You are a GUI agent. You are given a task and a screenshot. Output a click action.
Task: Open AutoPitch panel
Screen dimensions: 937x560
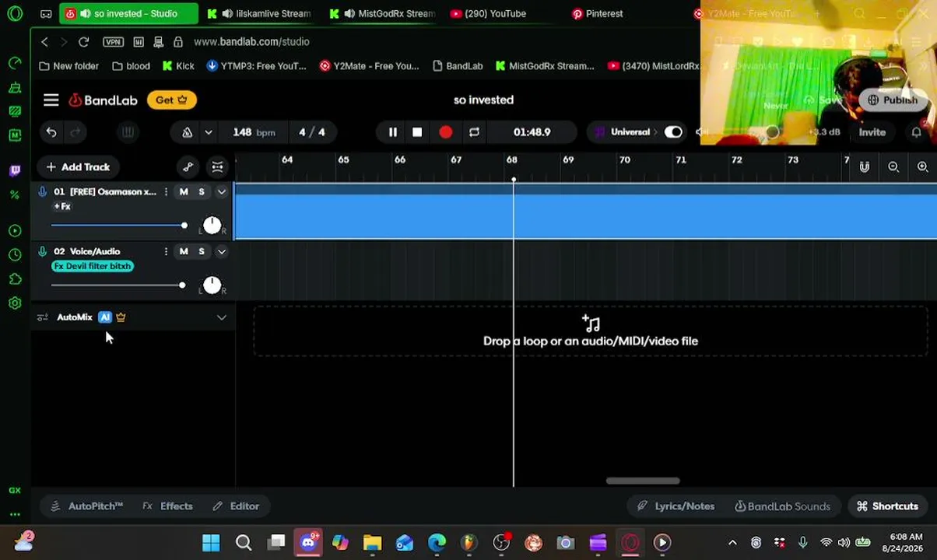(87, 506)
